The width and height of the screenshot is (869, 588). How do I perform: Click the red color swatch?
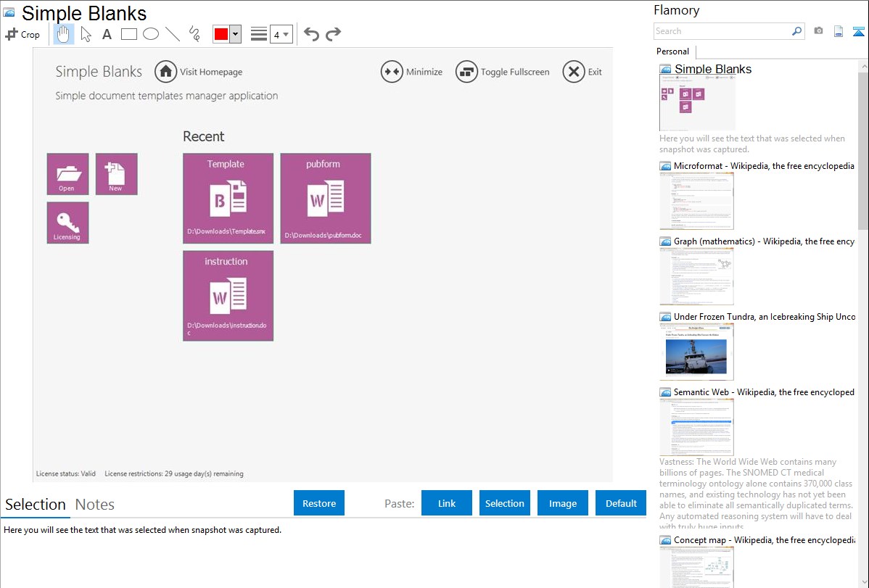(x=221, y=34)
